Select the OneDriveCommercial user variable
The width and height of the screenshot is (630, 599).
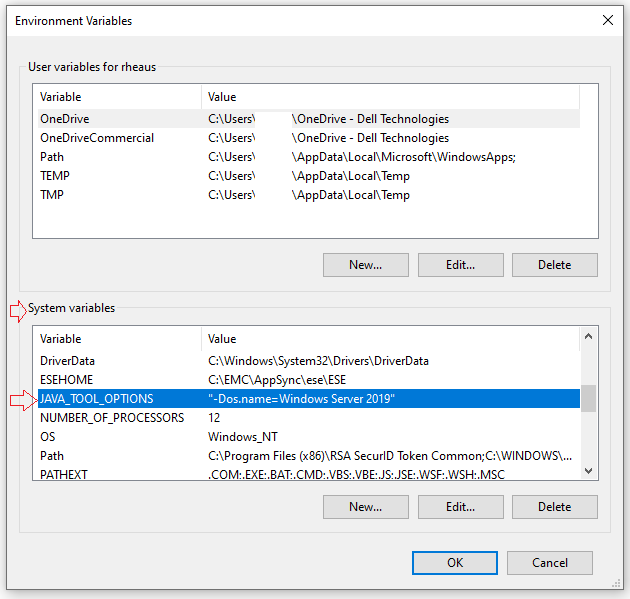[x=97, y=138]
